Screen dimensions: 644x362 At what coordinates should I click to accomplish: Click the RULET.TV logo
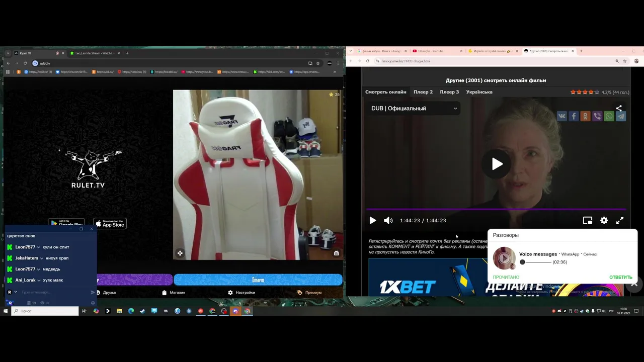click(x=90, y=169)
